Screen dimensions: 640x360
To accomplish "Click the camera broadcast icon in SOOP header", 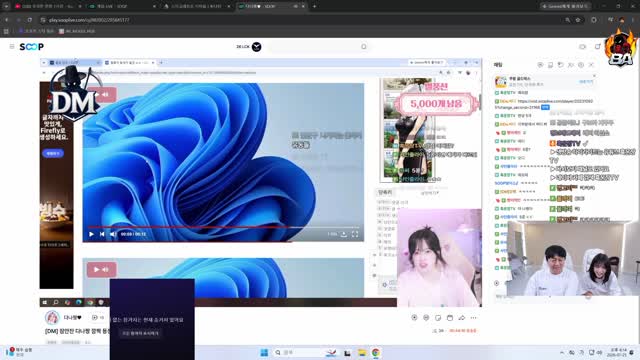I will pos(582,47).
